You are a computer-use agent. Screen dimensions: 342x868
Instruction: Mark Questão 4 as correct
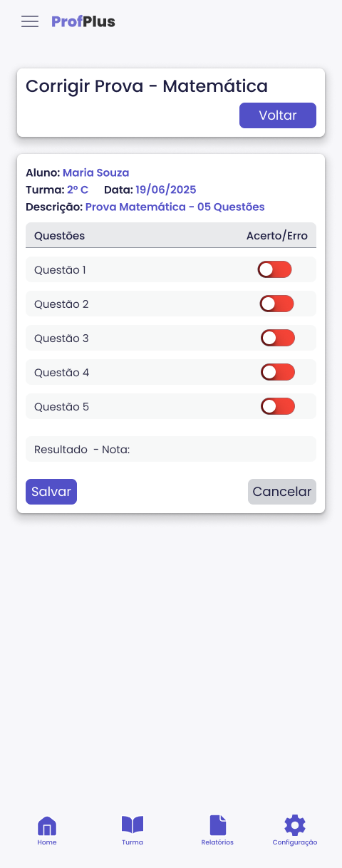pos(278,372)
